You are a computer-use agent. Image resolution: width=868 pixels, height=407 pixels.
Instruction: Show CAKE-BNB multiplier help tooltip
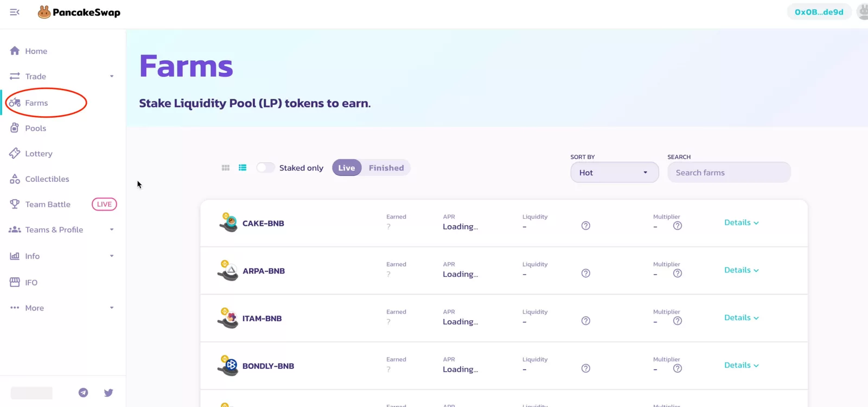coord(678,226)
